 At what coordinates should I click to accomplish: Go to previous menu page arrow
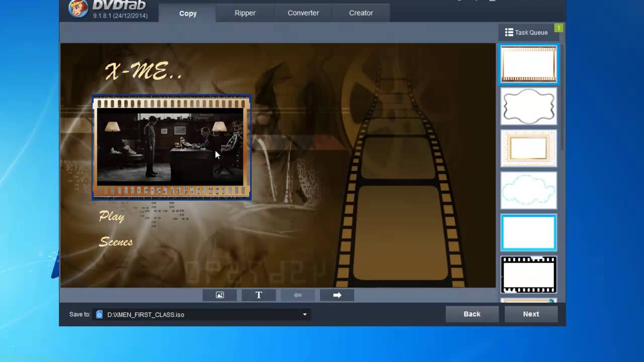(298, 295)
